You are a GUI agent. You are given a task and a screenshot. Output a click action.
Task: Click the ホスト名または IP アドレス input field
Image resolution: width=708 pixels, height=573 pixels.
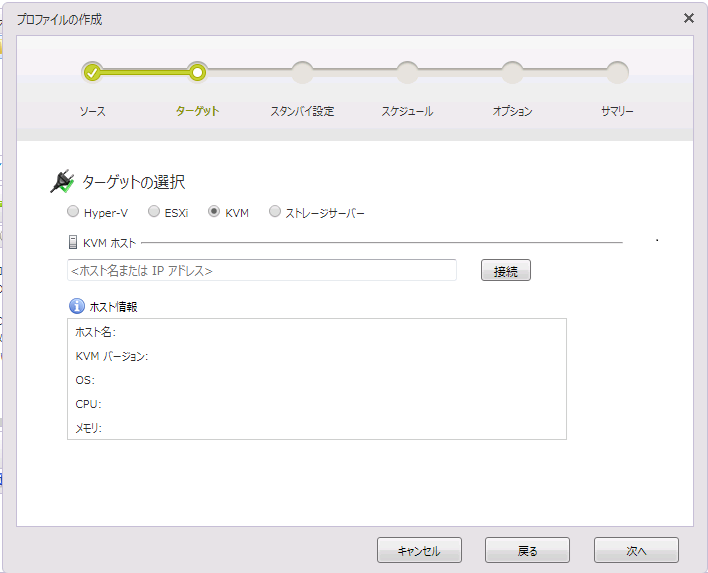pyautogui.click(x=262, y=270)
